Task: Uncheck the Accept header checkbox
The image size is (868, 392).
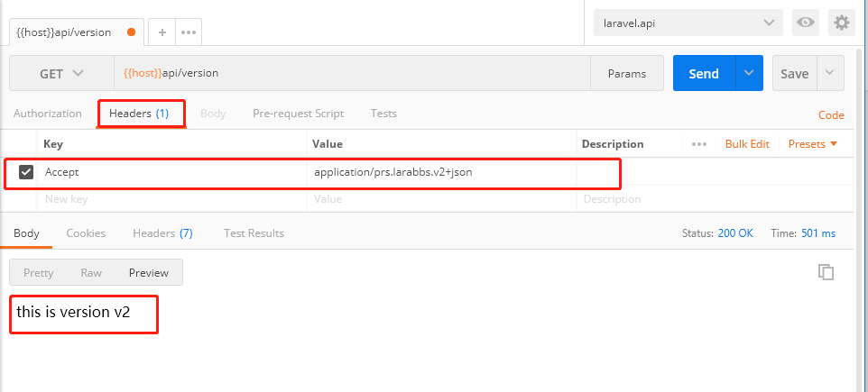Action: pos(26,171)
